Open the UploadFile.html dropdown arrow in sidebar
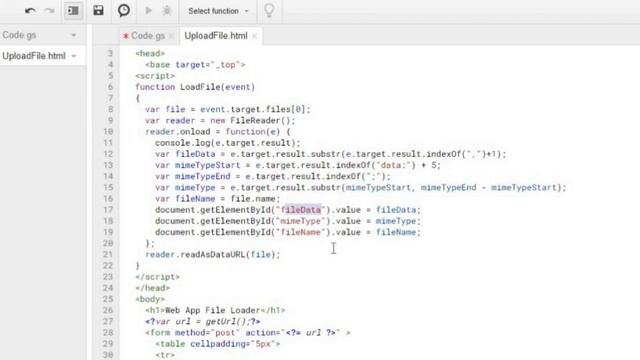 click(x=74, y=56)
